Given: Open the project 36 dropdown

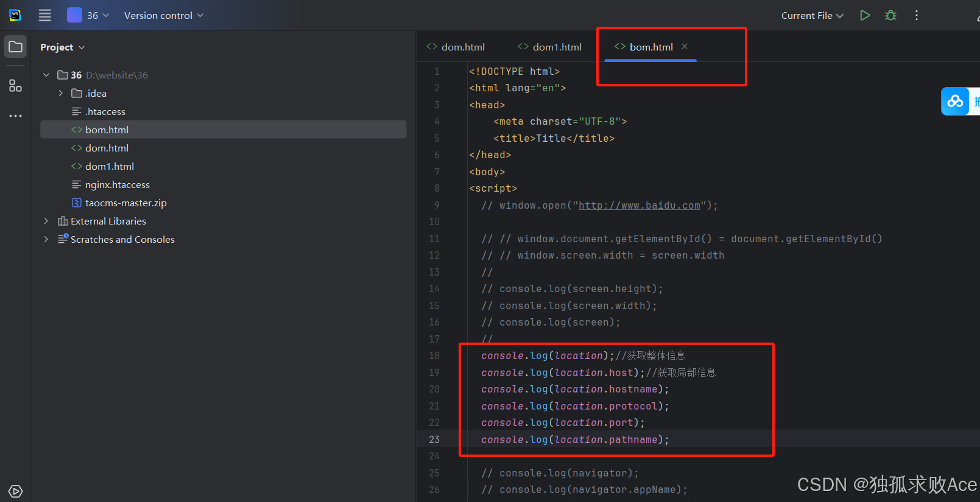Looking at the screenshot, I should (88, 15).
